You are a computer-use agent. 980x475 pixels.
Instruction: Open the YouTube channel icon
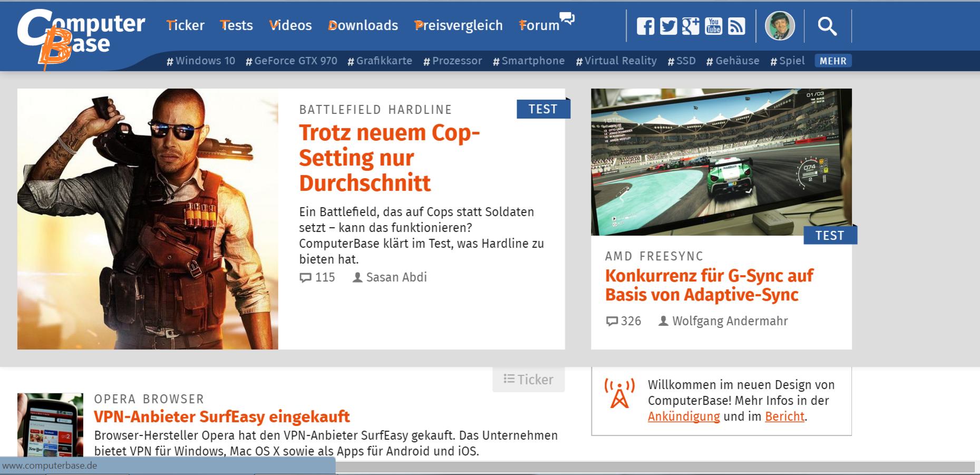coord(713,26)
